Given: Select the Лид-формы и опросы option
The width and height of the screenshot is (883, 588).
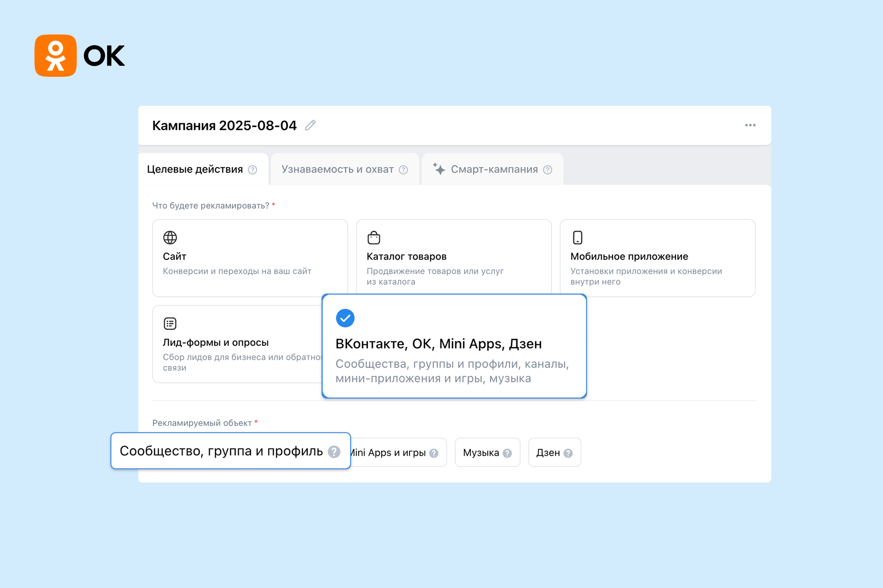Looking at the screenshot, I should tap(238, 344).
